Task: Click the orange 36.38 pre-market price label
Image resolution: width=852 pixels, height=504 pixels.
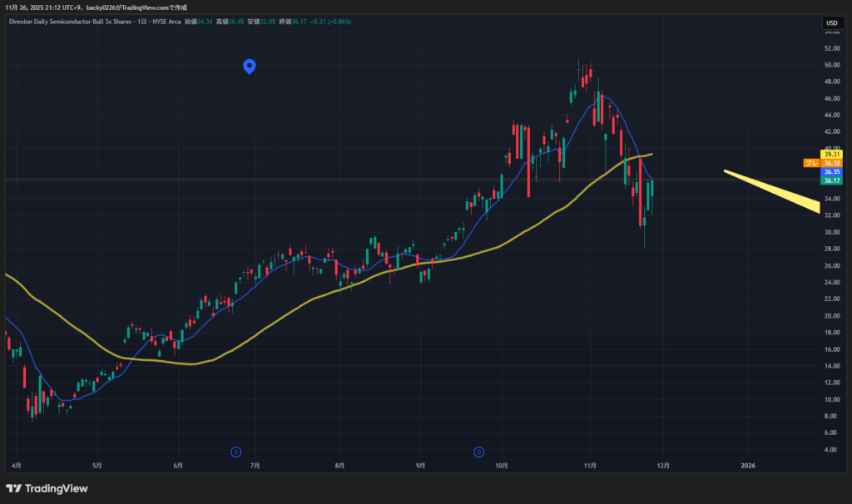Action: [831, 163]
